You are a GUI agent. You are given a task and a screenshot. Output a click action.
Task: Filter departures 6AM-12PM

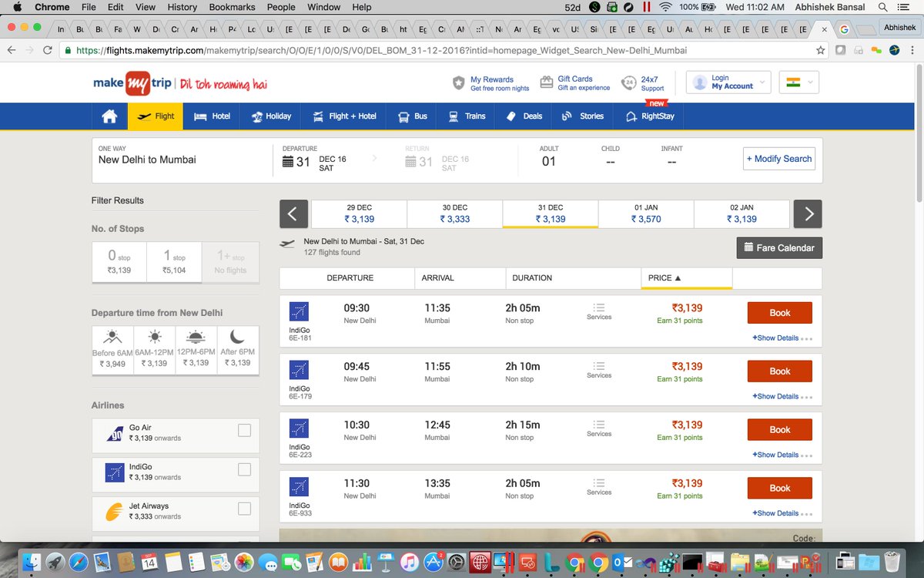(155, 350)
